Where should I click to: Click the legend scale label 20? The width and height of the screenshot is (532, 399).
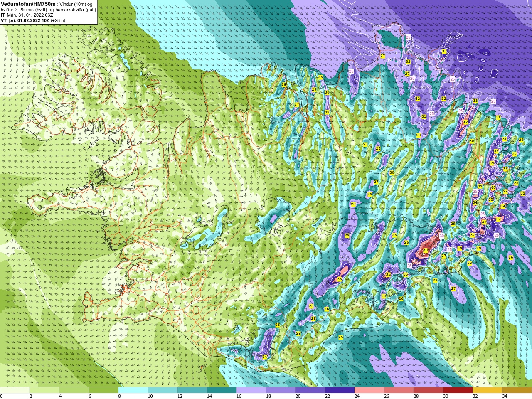coord(298,396)
